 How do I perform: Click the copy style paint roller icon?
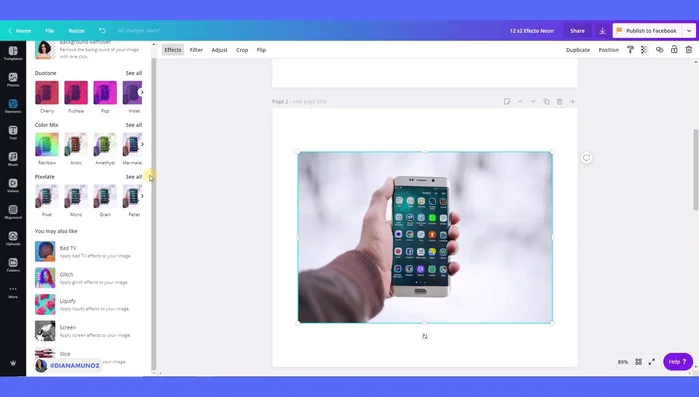click(630, 50)
